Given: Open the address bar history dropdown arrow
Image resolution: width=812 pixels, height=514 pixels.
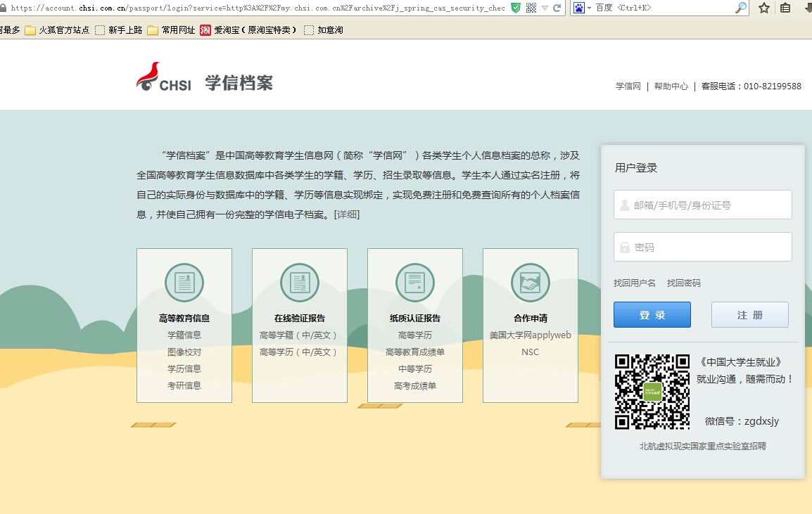Looking at the screenshot, I should 545,8.
